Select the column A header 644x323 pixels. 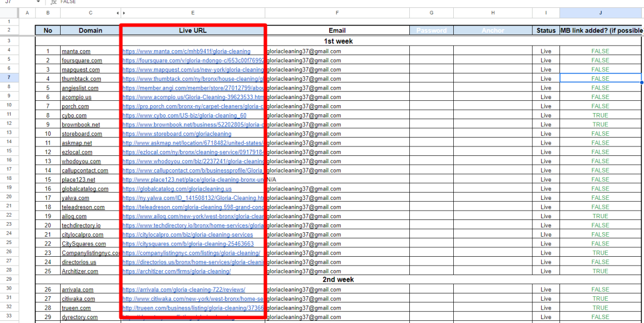click(x=27, y=13)
